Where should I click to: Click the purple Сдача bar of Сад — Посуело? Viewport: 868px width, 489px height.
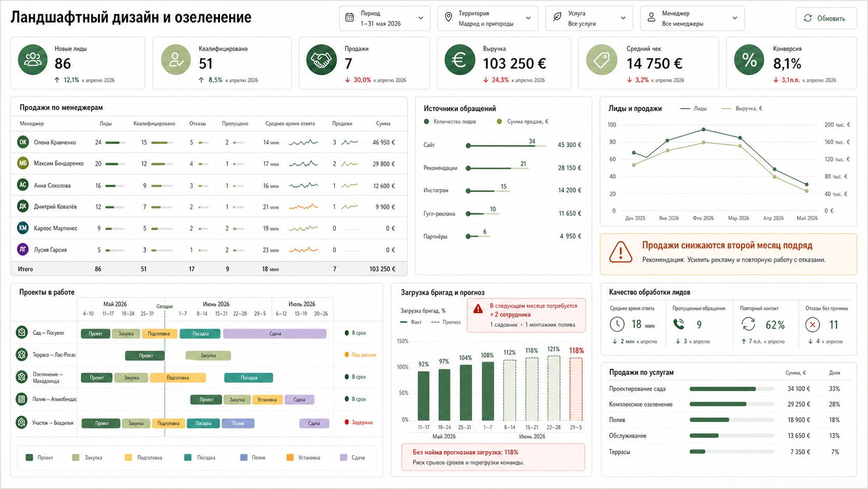pos(275,334)
